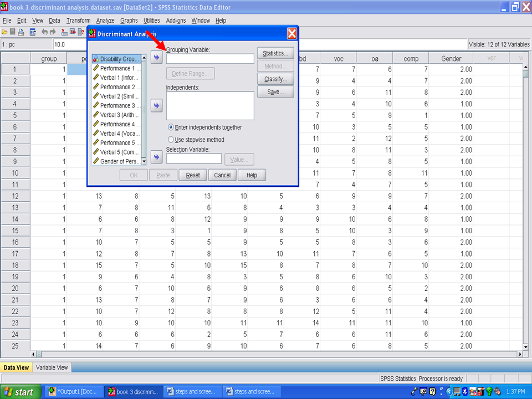532x399 pixels.
Task: Switch to the Variable View tab
Action: pos(52,367)
